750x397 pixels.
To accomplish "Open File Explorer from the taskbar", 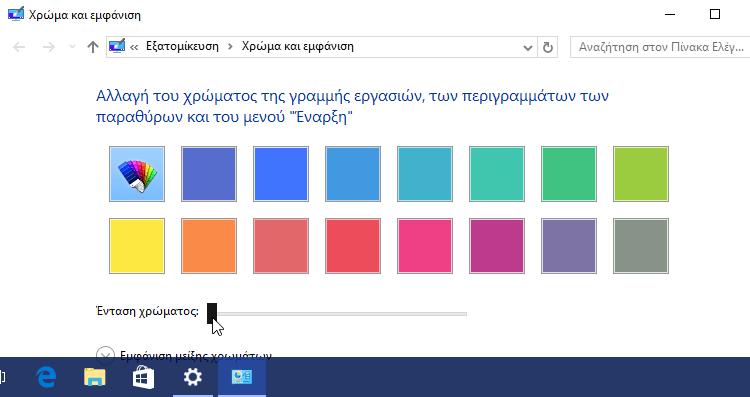I will pos(95,377).
